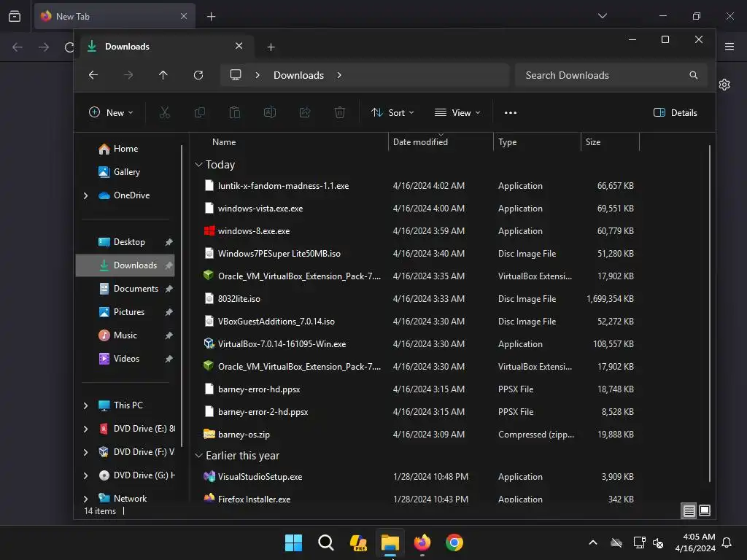The height and width of the screenshot is (560, 747).
Task: Click the Cut scissors icon in toolbar
Action: [164, 113]
